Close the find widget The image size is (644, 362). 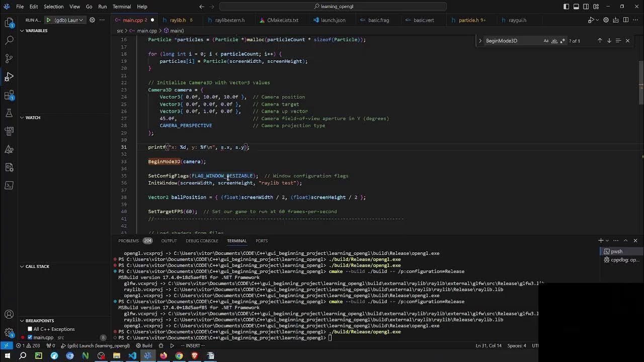tap(627, 41)
